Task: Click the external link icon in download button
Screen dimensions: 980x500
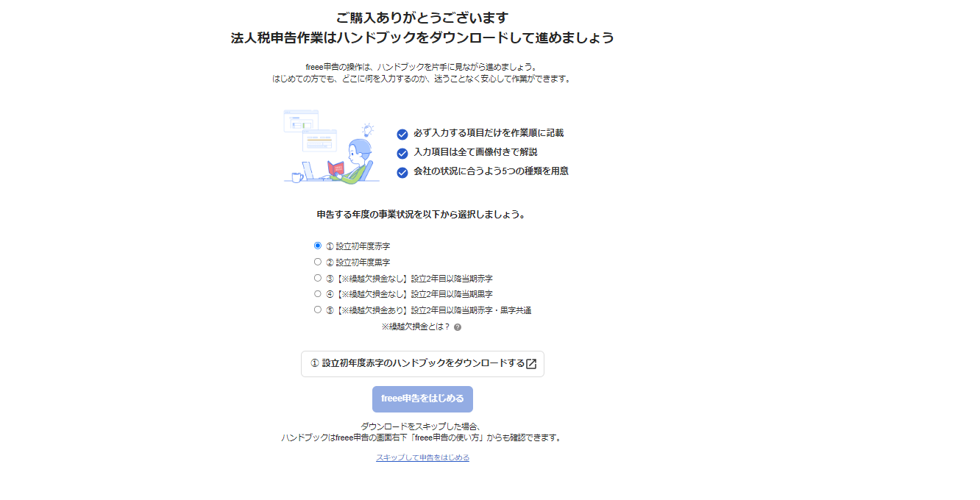Action: [531, 363]
